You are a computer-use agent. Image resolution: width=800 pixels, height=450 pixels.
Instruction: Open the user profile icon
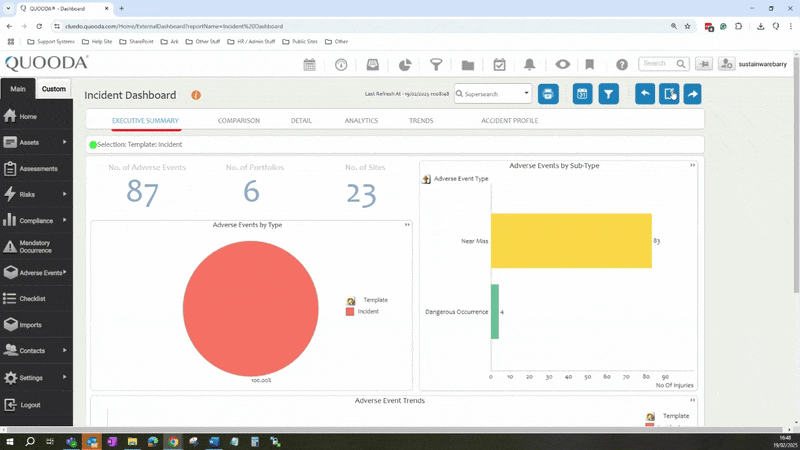click(x=726, y=64)
